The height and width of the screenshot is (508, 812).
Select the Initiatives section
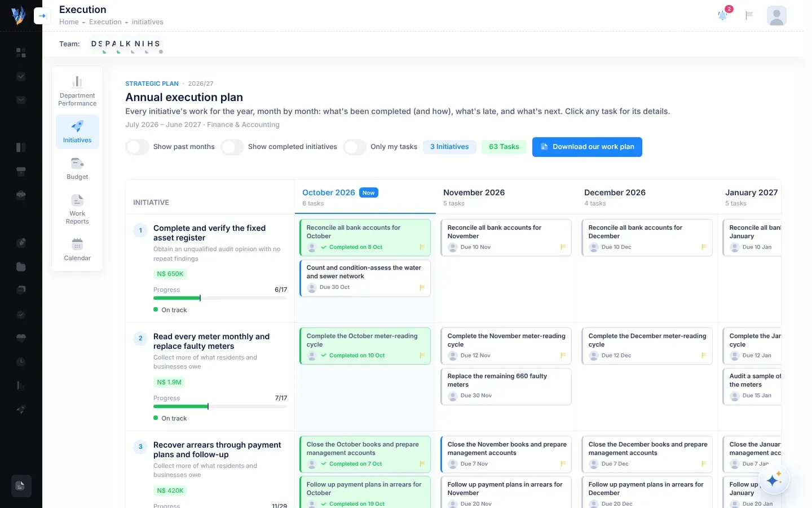[x=77, y=132]
